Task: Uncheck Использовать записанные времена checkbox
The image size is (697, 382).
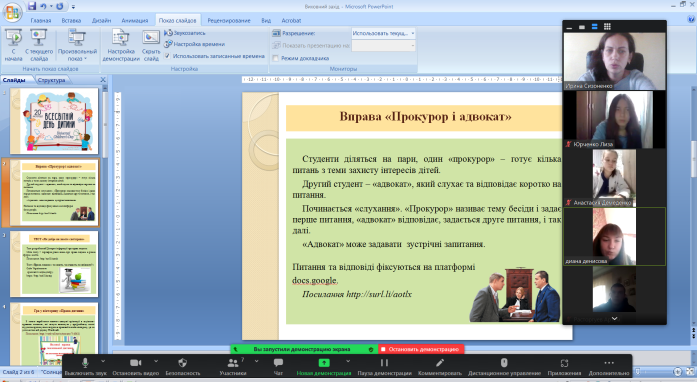Action: (167, 56)
